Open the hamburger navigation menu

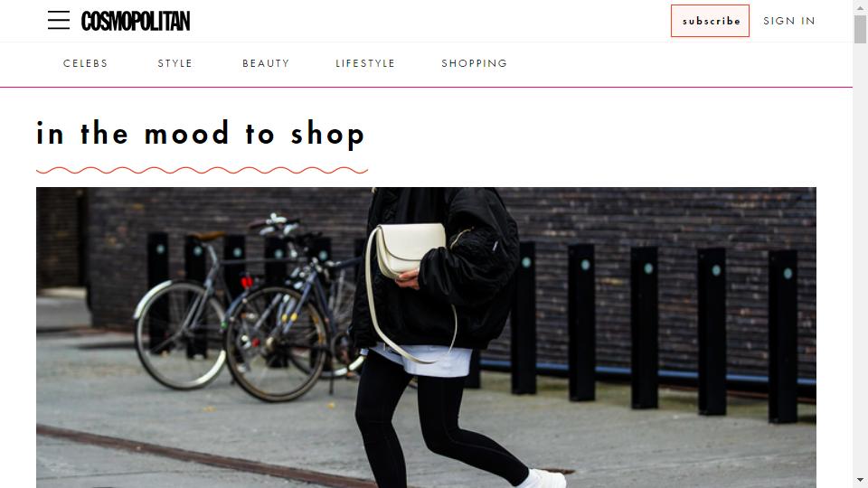59,20
